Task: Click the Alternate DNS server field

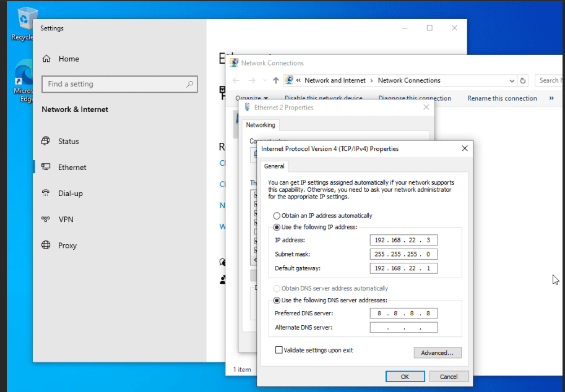Action: point(403,328)
